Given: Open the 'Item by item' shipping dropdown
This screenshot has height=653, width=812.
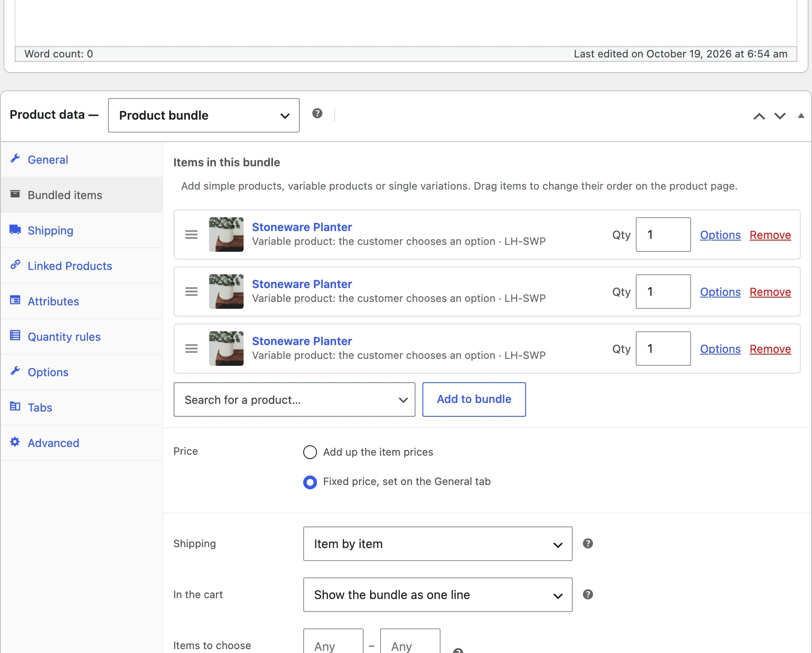Looking at the screenshot, I should 438,544.
